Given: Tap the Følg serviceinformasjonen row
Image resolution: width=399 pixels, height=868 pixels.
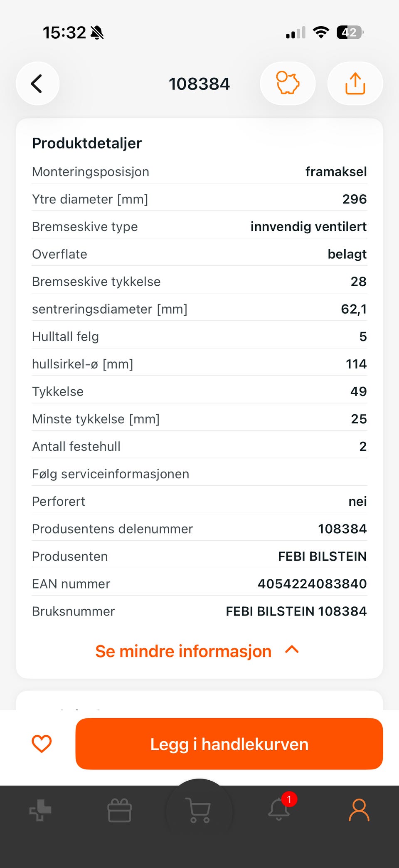Looking at the screenshot, I should (x=199, y=474).
